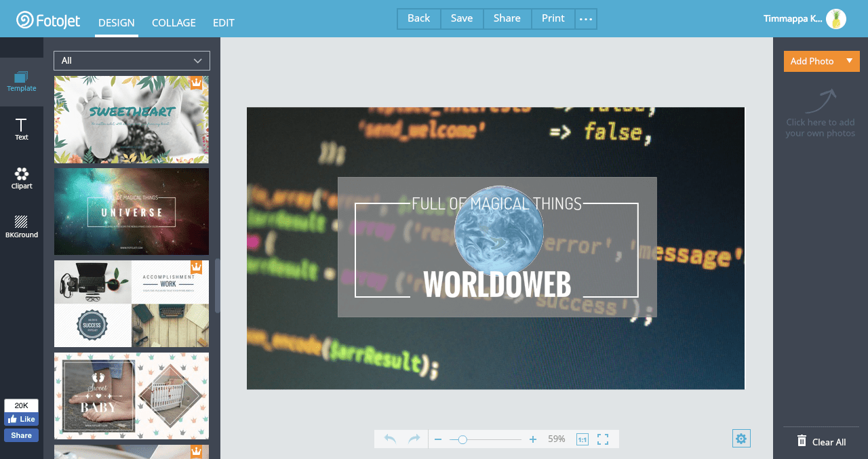The height and width of the screenshot is (459, 868).
Task: Click the zoom level slider handle
Action: [x=462, y=439]
